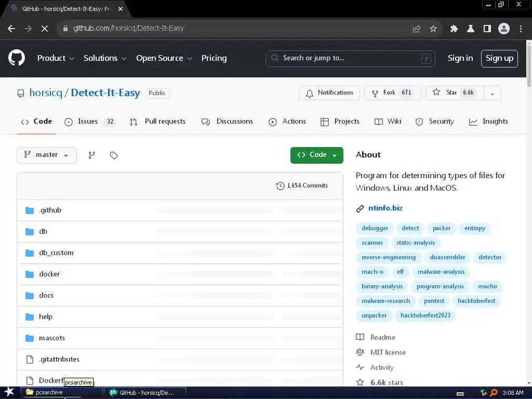Screen dimensions: 532x399
Task: Expand the Star lists dropdown arrow
Action: pos(493,93)
